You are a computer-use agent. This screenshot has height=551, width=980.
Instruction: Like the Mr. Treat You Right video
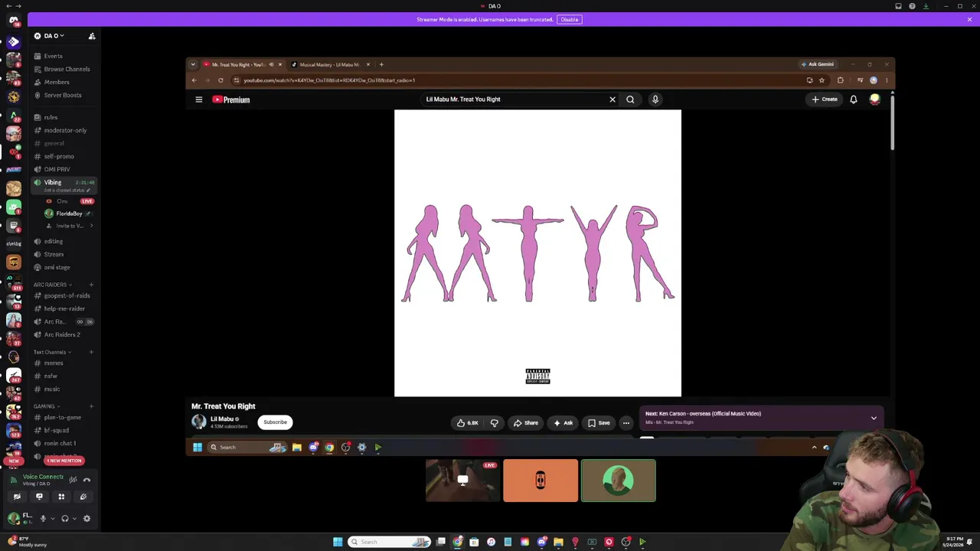click(x=468, y=422)
